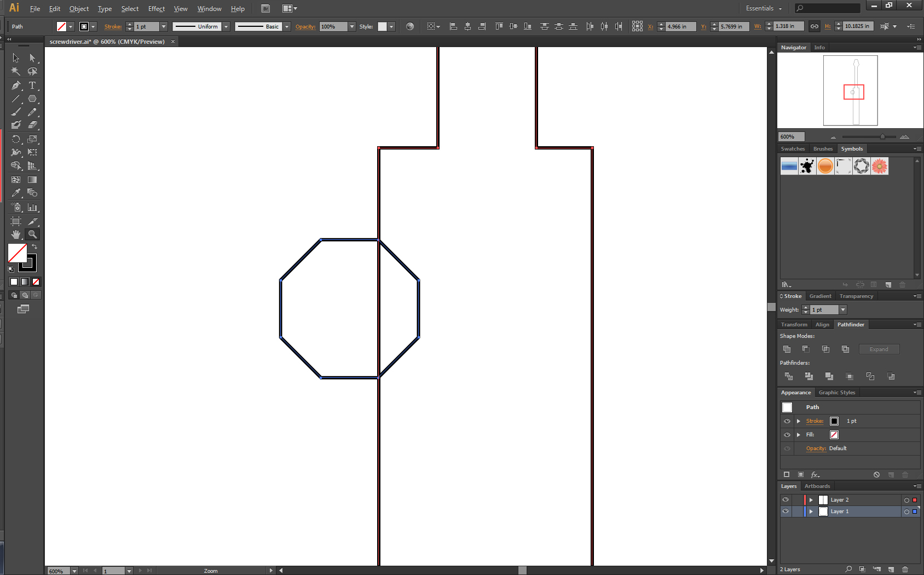The width and height of the screenshot is (924, 575).
Task: Activate the Rotate tool
Action: click(16, 139)
